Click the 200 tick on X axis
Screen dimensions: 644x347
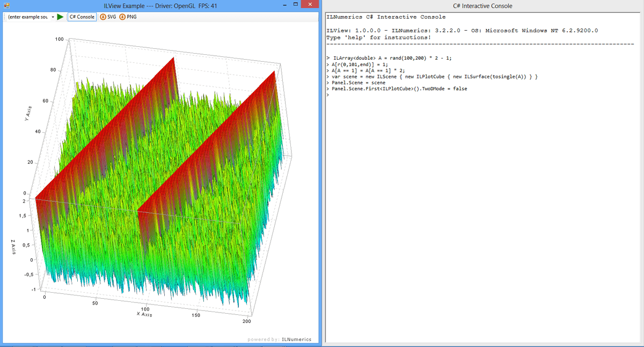tap(246, 321)
